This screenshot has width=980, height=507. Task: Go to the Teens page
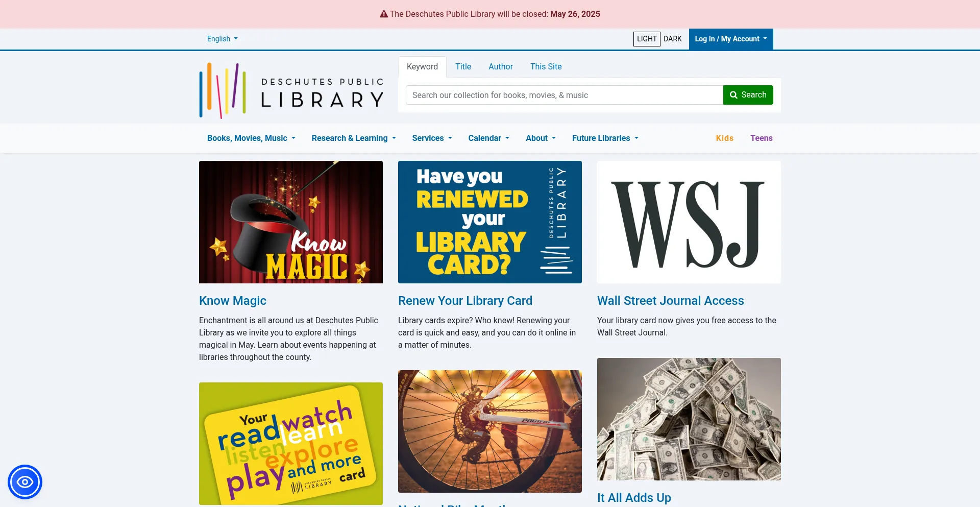761,138
